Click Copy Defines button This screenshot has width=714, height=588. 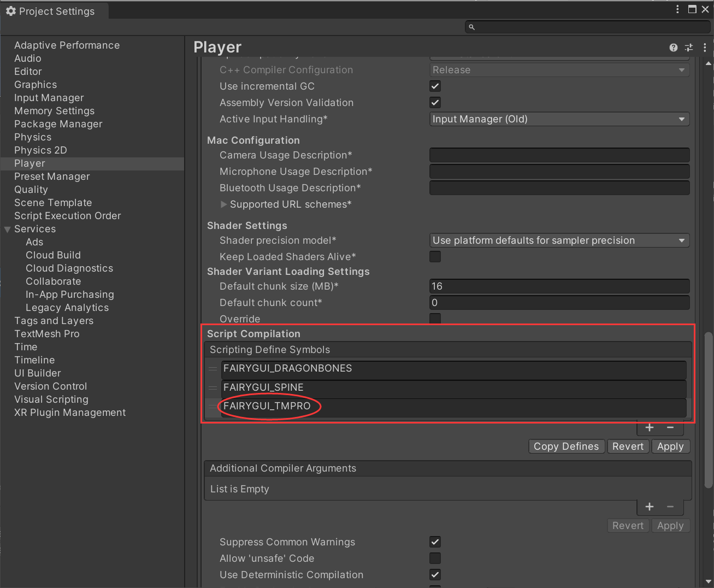(567, 446)
